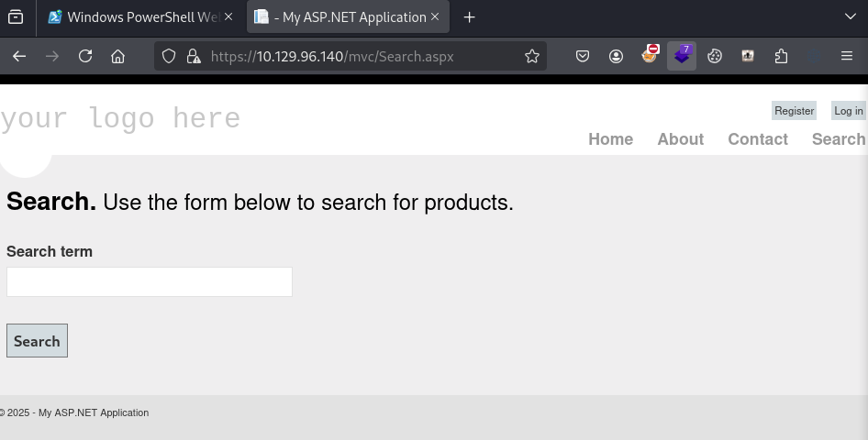Open the Firefox account icon

pyautogui.click(x=616, y=56)
